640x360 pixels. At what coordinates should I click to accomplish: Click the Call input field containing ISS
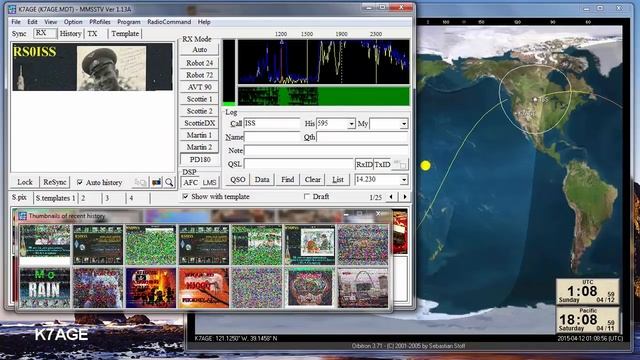(272, 124)
